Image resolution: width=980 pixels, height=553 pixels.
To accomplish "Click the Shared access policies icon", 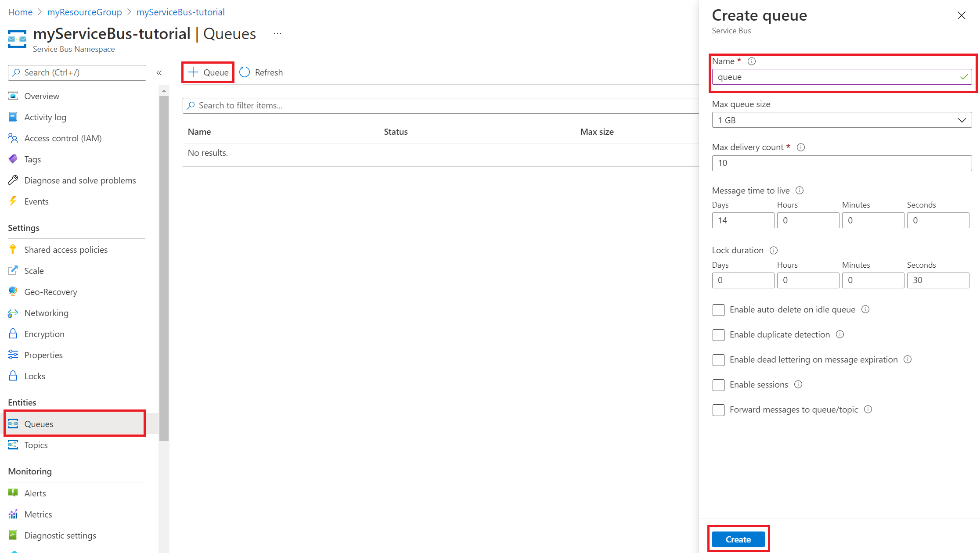I will [x=13, y=249].
